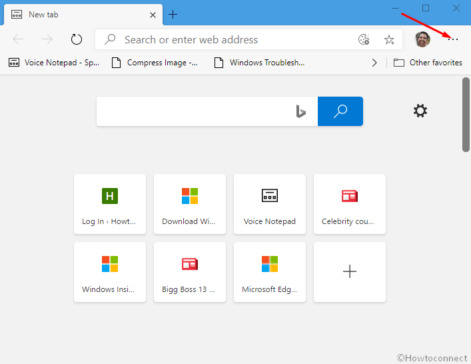The width and height of the screenshot is (471, 364).
Task: Go back with the back arrow
Action: tap(18, 39)
